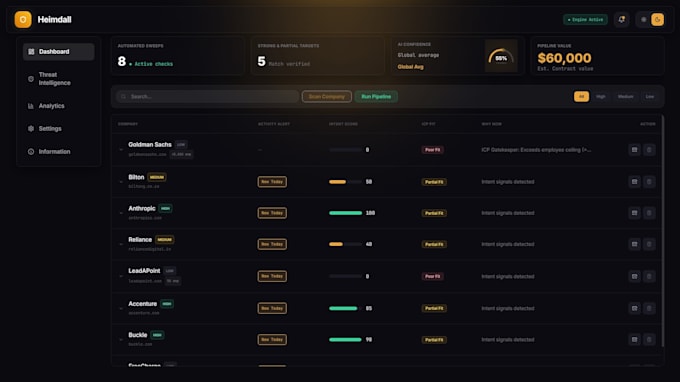Screen dimensions: 680x382
Task: Delete the Buckle row via trash icon
Action: tap(649, 340)
